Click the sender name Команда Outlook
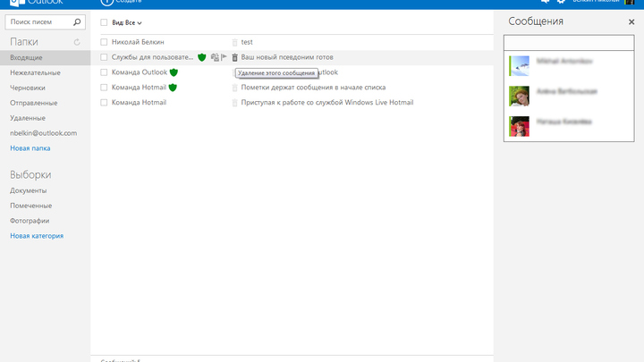644x362 pixels. coord(140,72)
